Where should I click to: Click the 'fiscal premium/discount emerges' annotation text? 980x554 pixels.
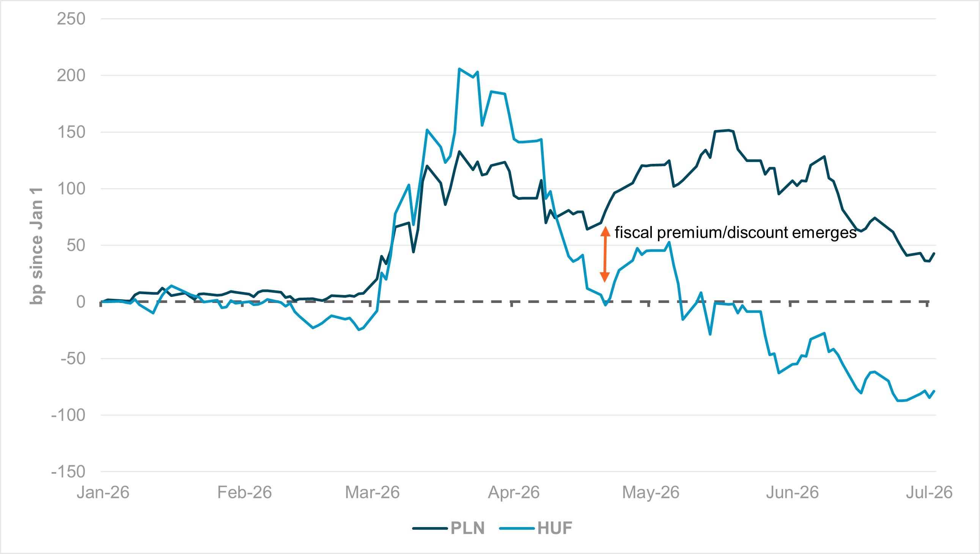click(736, 232)
